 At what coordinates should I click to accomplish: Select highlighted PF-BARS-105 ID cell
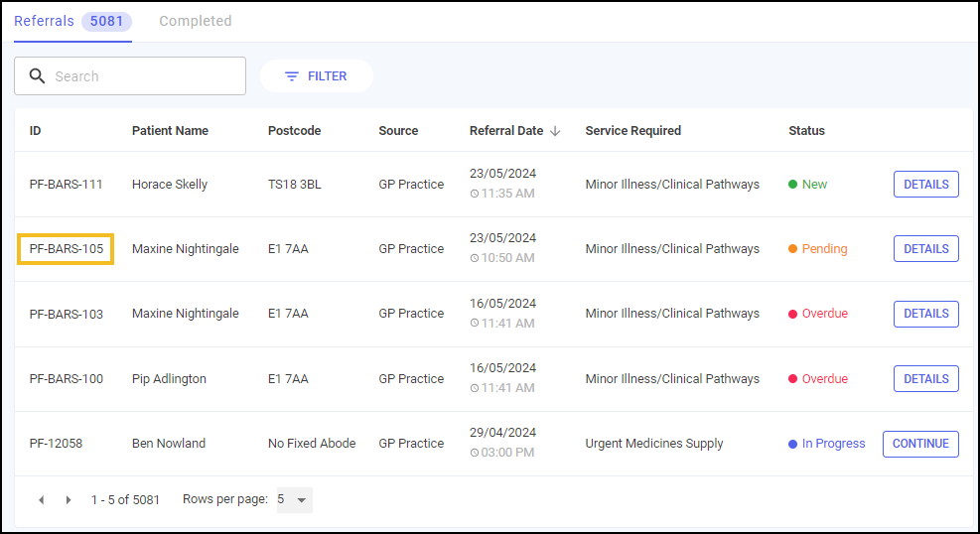tap(66, 248)
